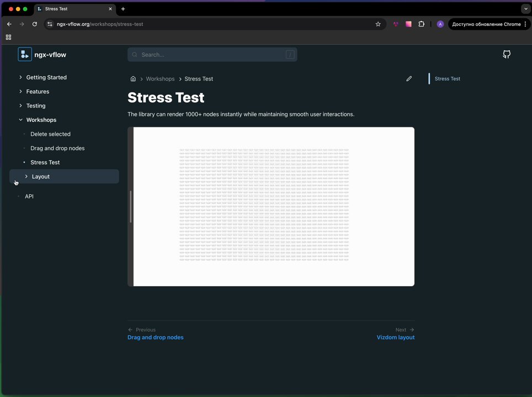532x397 pixels.
Task: Open the site information icon in address bar
Action: click(x=50, y=24)
